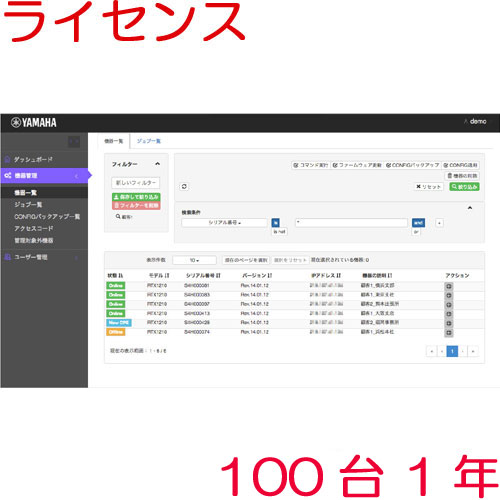Click the reset-selection button
The width and height of the screenshot is (500, 500).
point(290,260)
